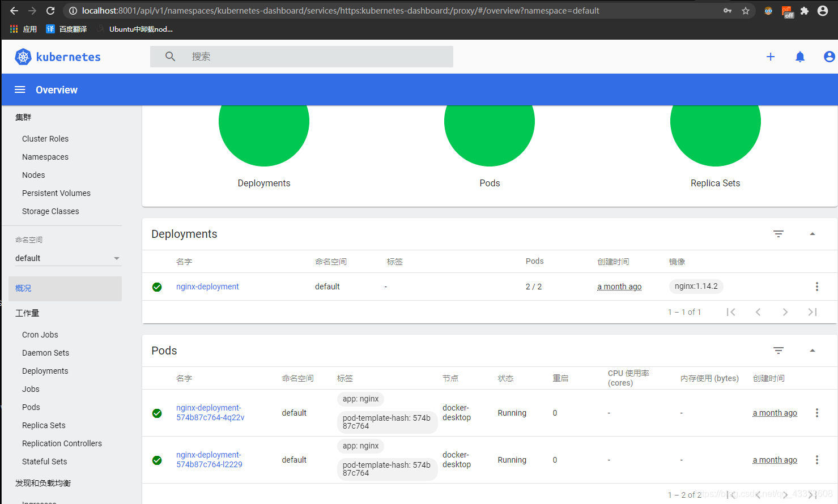Viewport: 838px width, 504px height.
Task: Open pod nginx-deployment-574b87c764-4q22v link
Action: click(210, 413)
